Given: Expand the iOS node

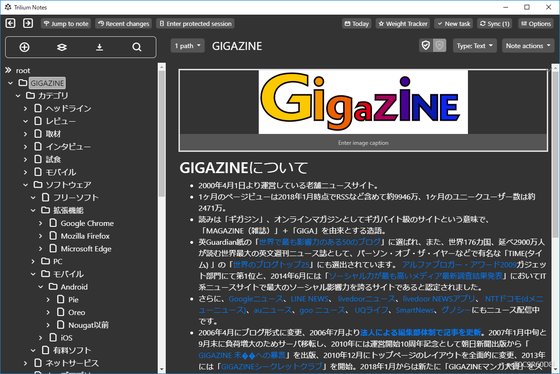Looking at the screenshot, I should [x=40, y=338].
